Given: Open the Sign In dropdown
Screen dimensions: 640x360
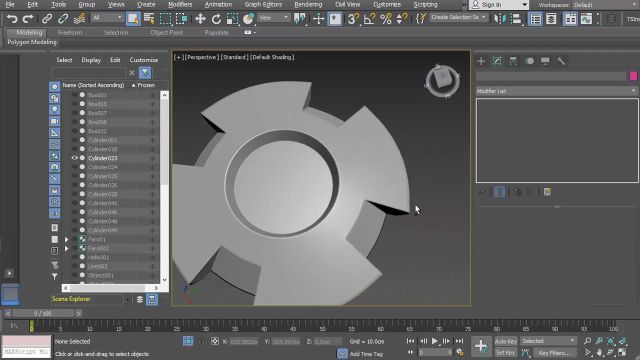Looking at the screenshot, I should 499,5.
